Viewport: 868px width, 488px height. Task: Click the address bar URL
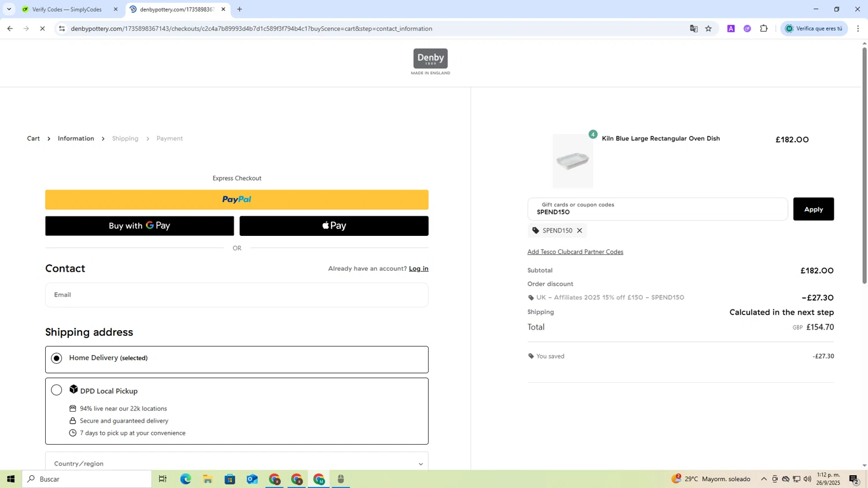pos(251,28)
